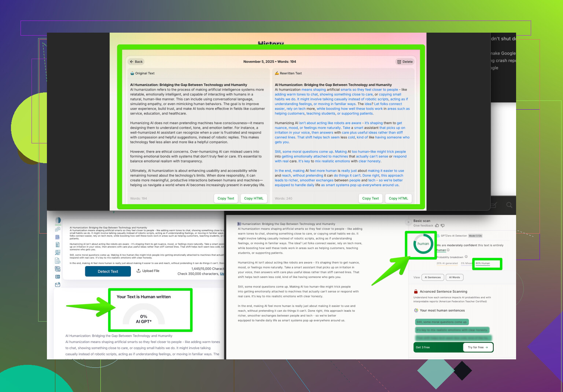563x392 pixels.
Task: Open the AI chat bubbles sidebar icon
Action: pos(58,229)
